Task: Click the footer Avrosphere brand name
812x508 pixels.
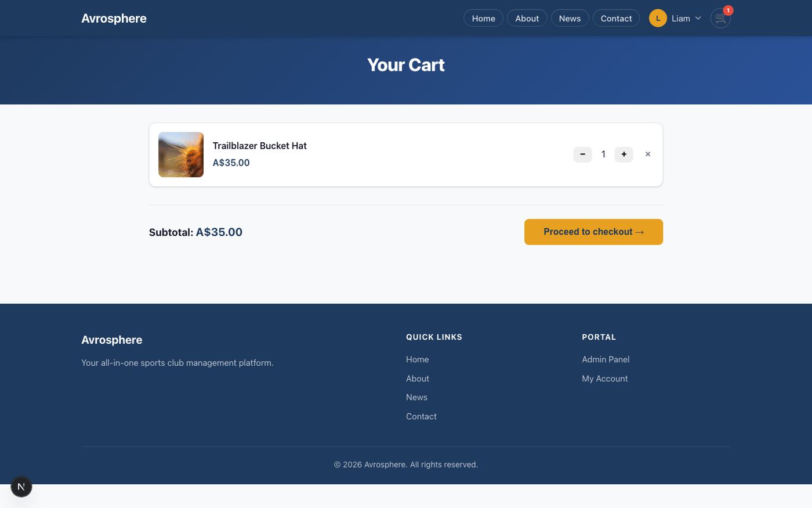Action: [x=111, y=340]
